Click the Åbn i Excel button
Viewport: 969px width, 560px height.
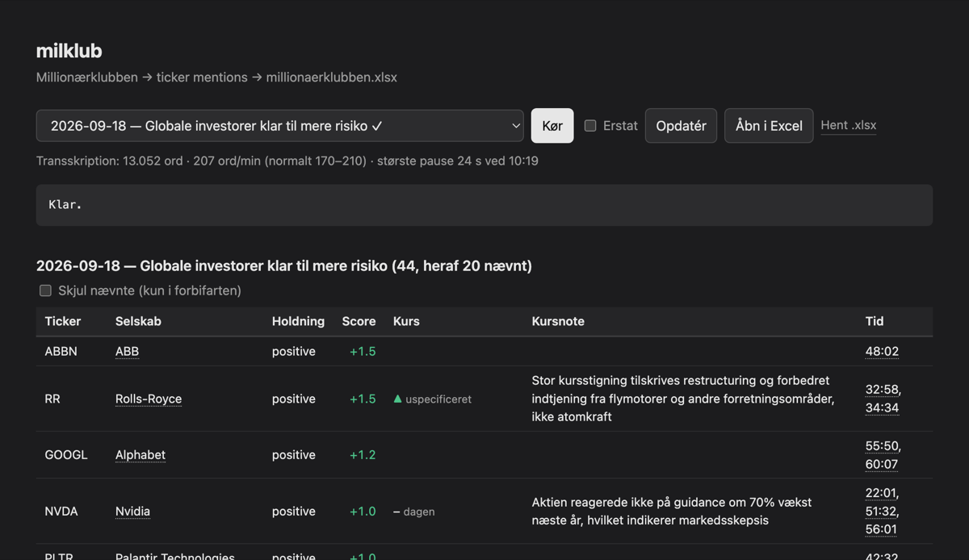click(x=769, y=126)
